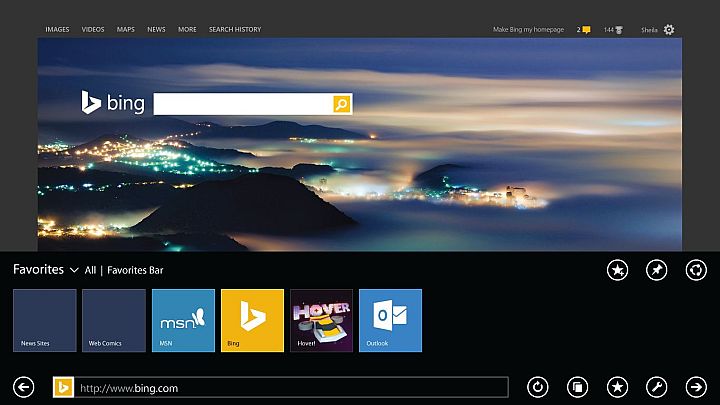Viewport: 720px width, 405px height.
Task: Click the yellow search magnifier button
Action: [342, 104]
